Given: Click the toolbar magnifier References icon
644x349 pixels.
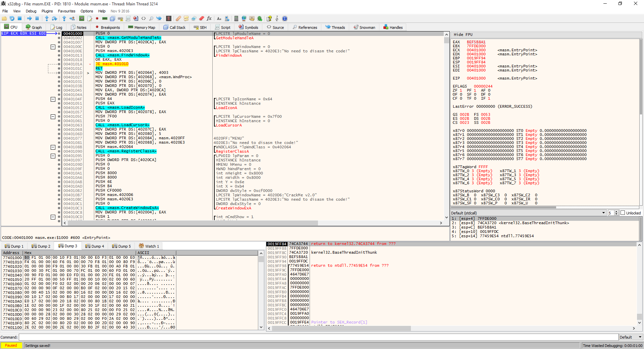Looking at the screenshot, I should [x=151, y=18].
